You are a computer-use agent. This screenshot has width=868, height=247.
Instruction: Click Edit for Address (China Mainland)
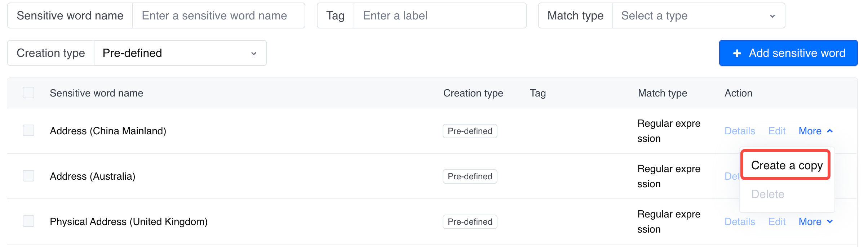coord(777,131)
